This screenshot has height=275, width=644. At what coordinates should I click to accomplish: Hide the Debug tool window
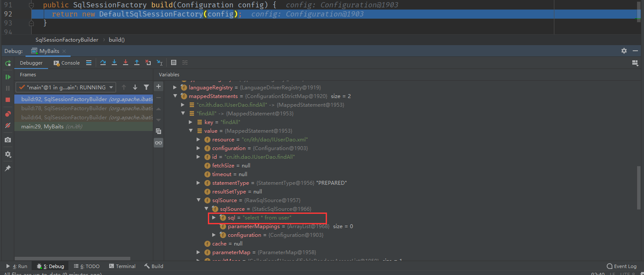(636, 51)
